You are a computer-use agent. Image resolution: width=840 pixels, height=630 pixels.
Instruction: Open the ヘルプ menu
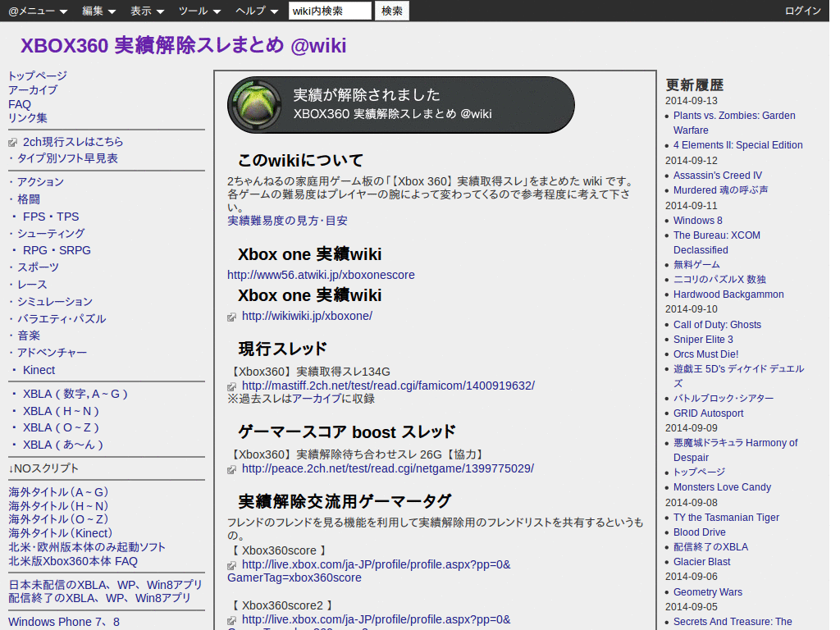251,10
